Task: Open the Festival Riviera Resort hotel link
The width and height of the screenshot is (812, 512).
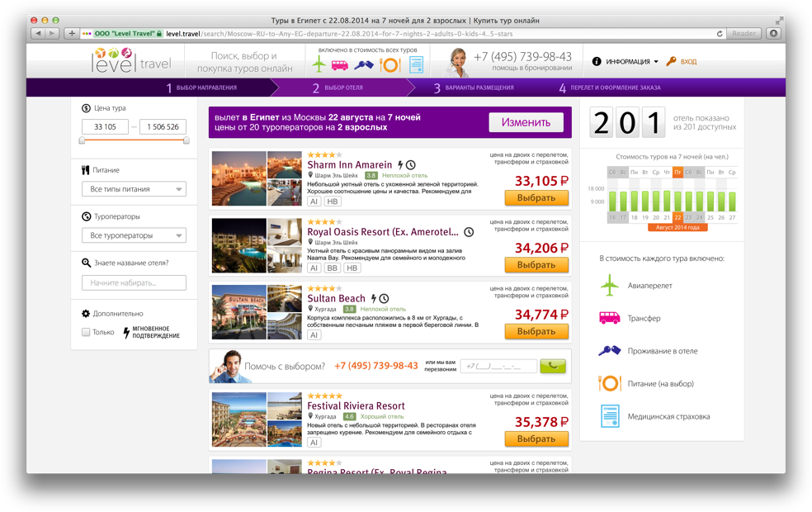Action: [356, 405]
